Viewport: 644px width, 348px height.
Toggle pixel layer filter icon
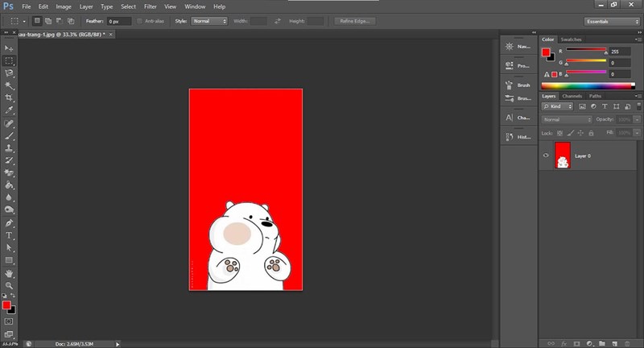coord(582,106)
